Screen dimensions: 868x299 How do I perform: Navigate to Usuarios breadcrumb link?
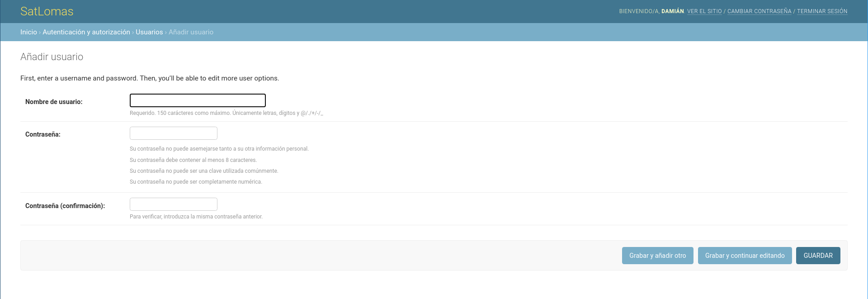tap(149, 32)
